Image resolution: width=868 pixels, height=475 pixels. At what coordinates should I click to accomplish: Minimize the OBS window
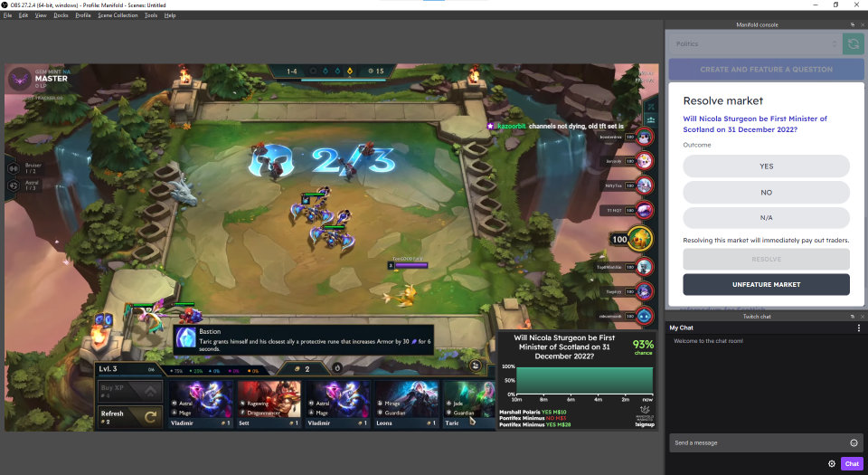coord(816,5)
